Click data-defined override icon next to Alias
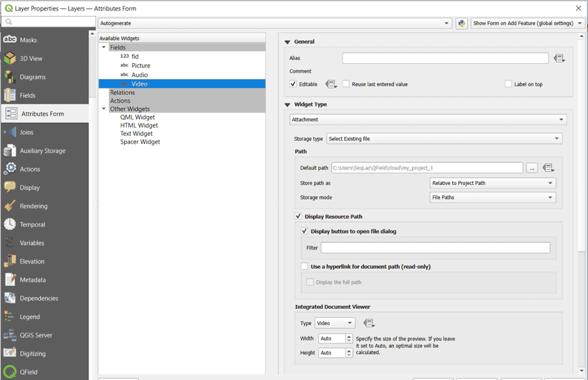 [558, 58]
